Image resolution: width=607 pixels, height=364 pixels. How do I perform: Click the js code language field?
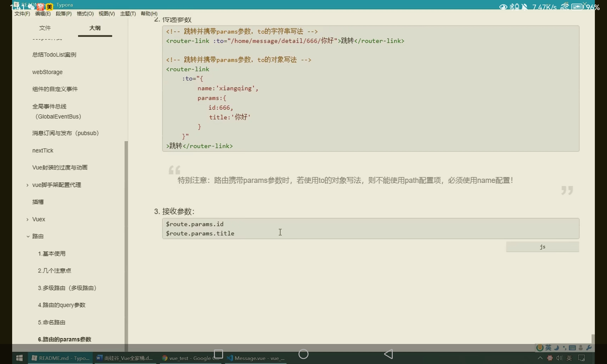tap(542, 247)
